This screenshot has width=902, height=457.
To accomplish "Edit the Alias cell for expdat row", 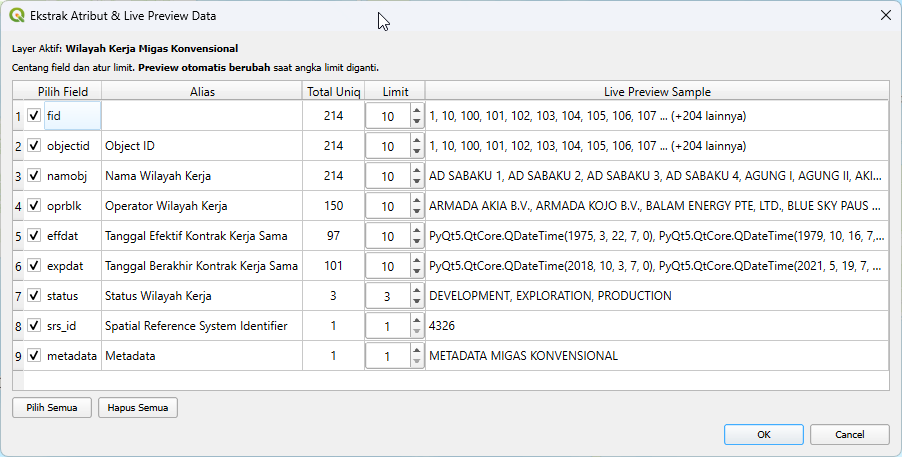I will click(201, 266).
